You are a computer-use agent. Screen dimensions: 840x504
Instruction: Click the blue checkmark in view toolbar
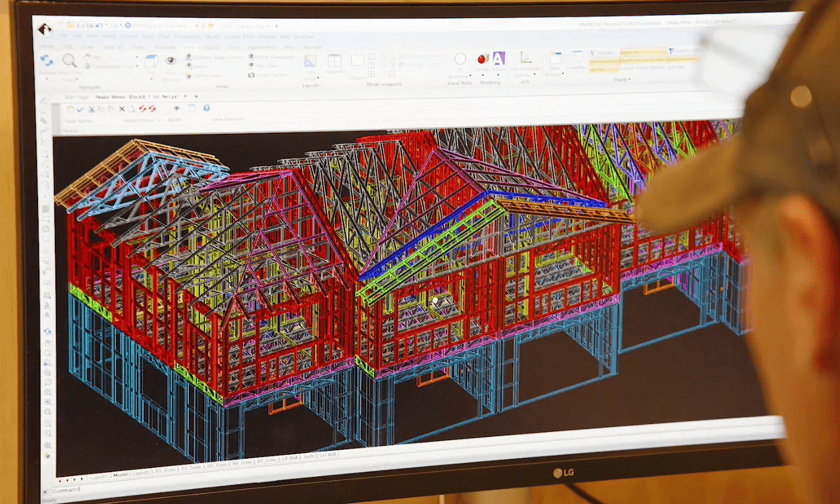[80, 109]
